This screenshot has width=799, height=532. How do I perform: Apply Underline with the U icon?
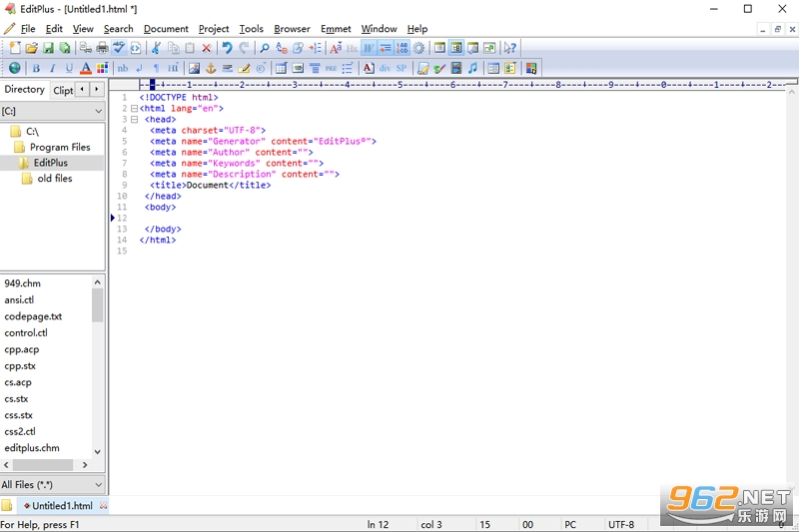69,68
